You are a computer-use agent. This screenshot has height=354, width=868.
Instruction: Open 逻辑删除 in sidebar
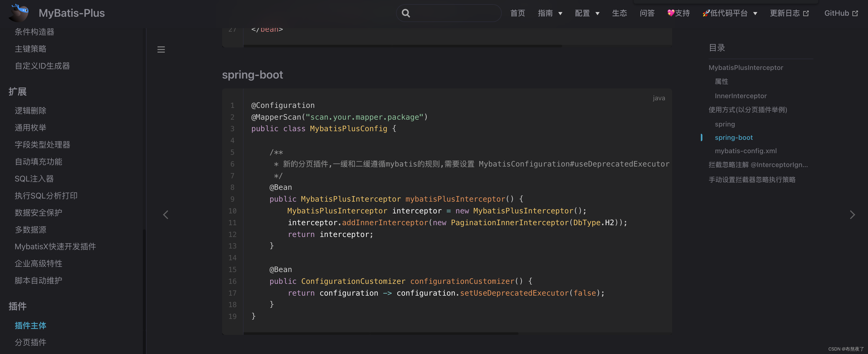pyautogui.click(x=30, y=110)
